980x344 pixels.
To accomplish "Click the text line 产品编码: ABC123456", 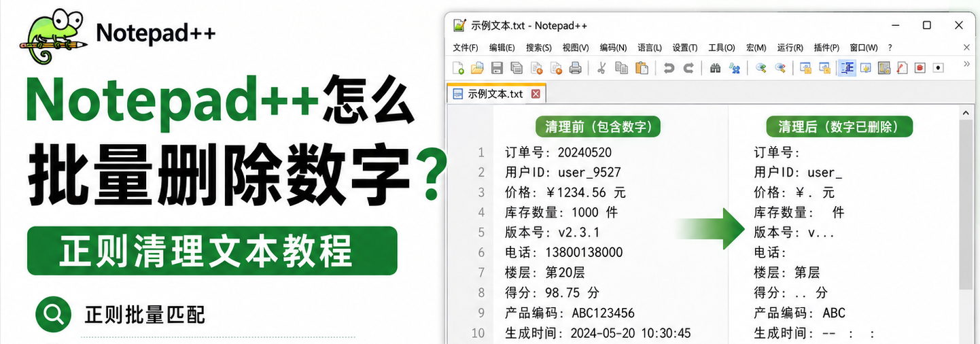I will click(570, 313).
